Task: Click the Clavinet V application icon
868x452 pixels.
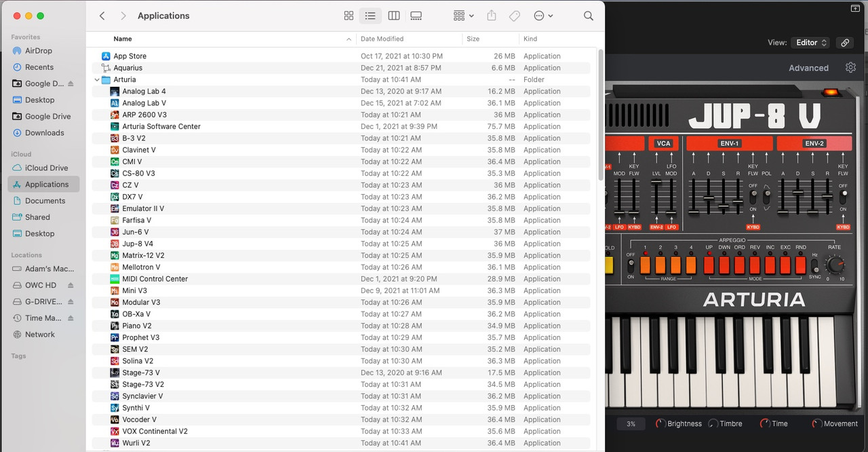Action: pyautogui.click(x=115, y=150)
